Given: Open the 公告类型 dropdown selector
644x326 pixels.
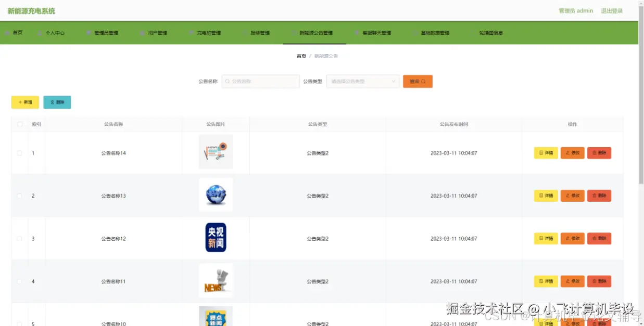Looking at the screenshot, I should pyautogui.click(x=362, y=81).
